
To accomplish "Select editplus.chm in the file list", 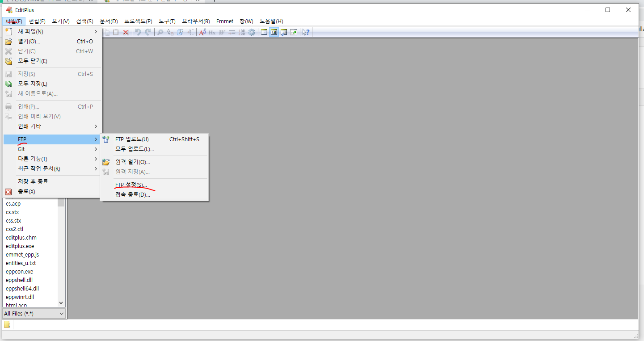I will pyautogui.click(x=21, y=238).
